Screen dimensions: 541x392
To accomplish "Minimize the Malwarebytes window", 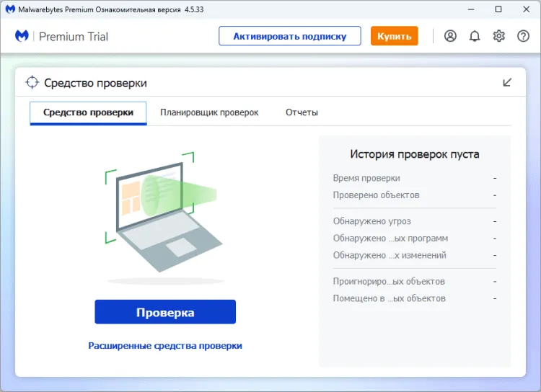I will [x=471, y=9].
